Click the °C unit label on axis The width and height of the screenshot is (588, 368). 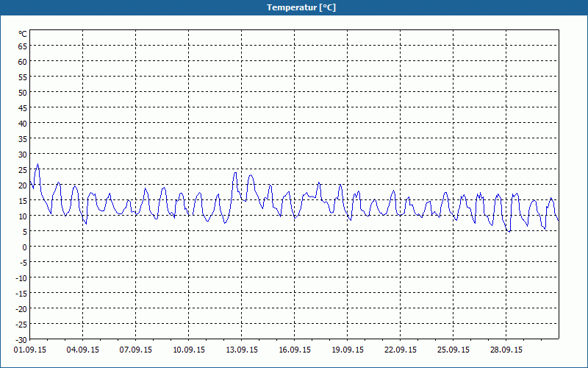23,34
